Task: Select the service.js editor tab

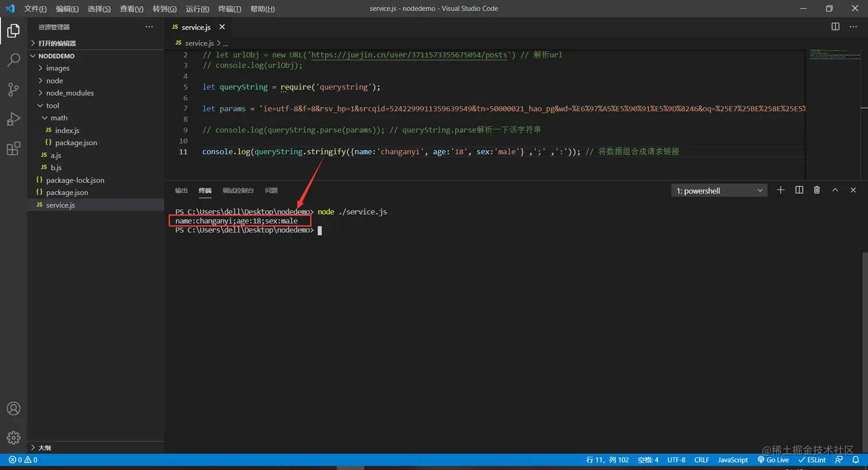Action: coord(198,27)
